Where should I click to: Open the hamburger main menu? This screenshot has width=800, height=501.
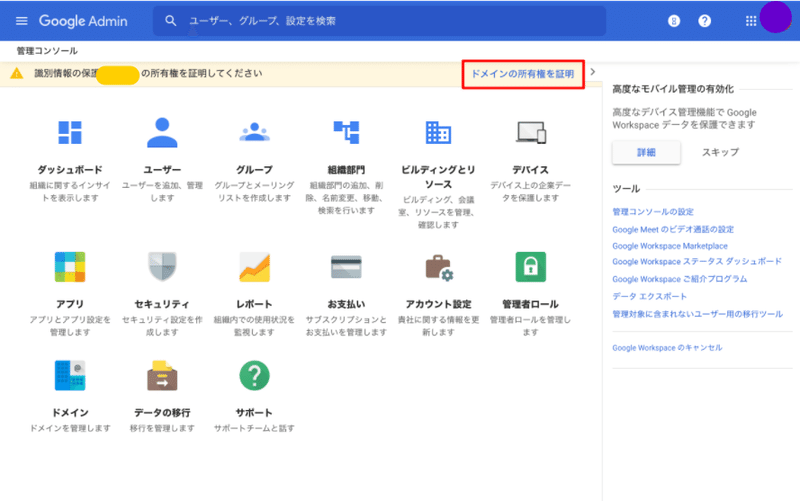pos(21,21)
